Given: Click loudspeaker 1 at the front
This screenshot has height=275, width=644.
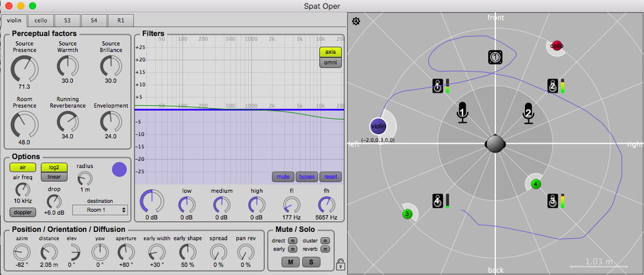Looking at the screenshot, I should click(495, 57).
